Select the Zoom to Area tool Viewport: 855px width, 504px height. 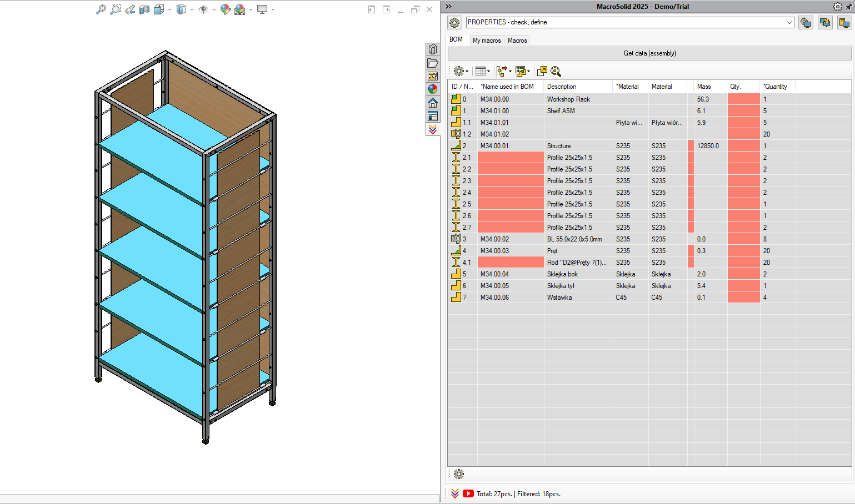[x=115, y=9]
